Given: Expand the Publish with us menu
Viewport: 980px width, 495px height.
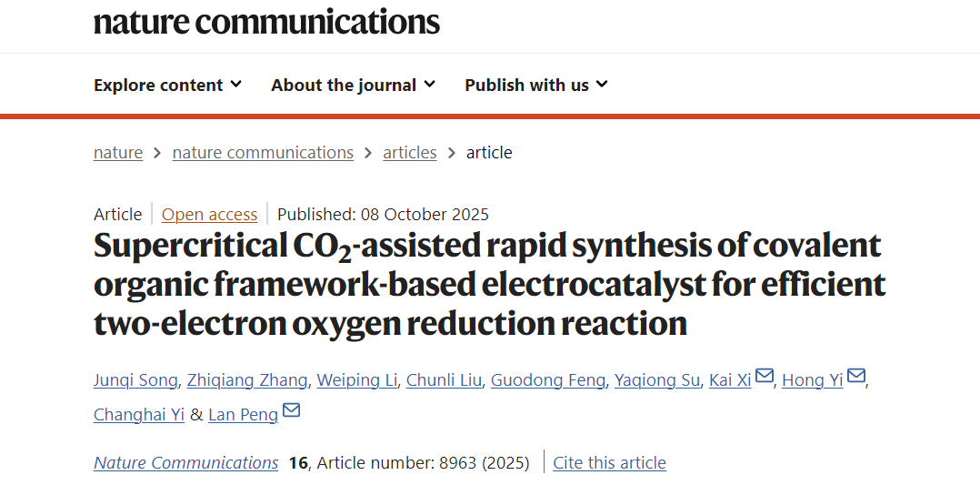Looking at the screenshot, I should [535, 85].
